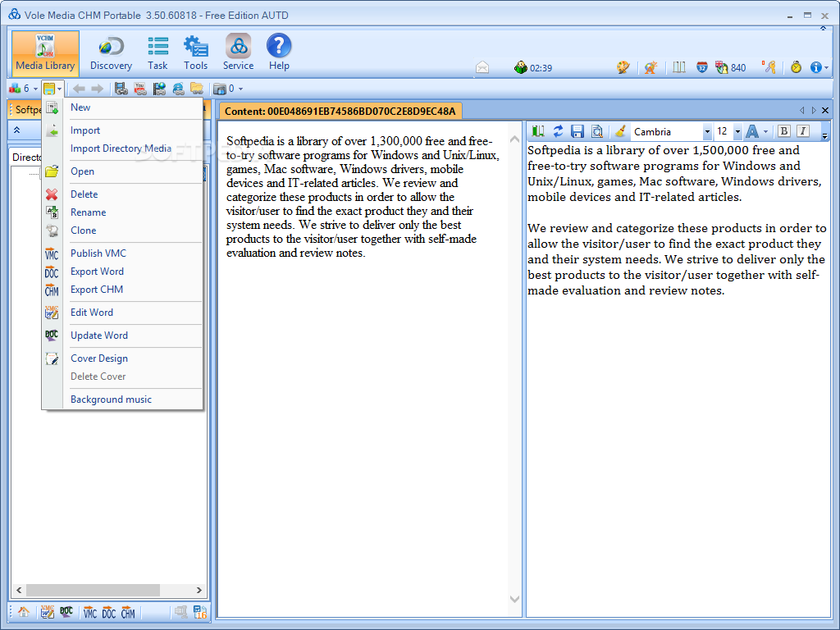This screenshot has height=630, width=840.
Task: Click the bottom Export CHM icon
Action: [128, 612]
